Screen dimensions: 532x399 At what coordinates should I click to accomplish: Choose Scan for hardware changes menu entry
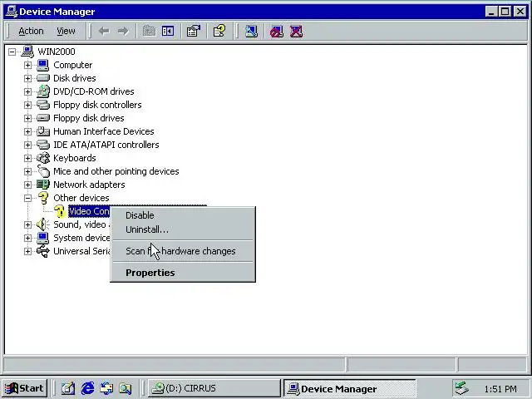[183, 251]
